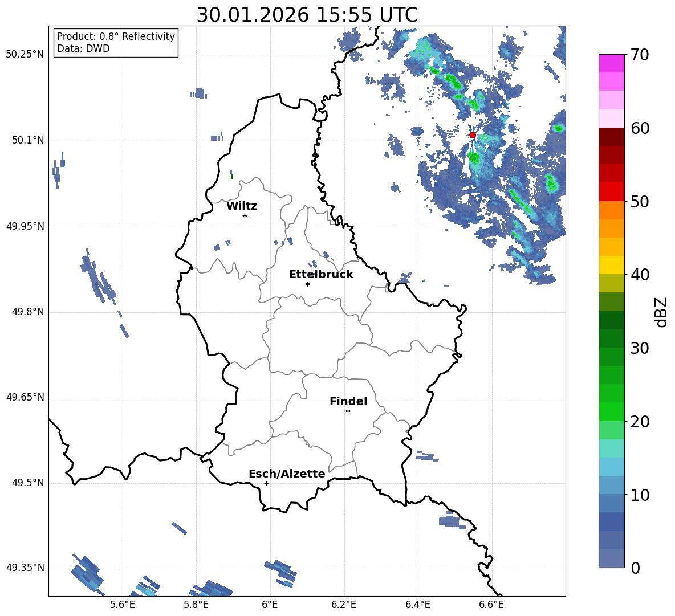Click the 'Ettelbruck' city label

321,275
